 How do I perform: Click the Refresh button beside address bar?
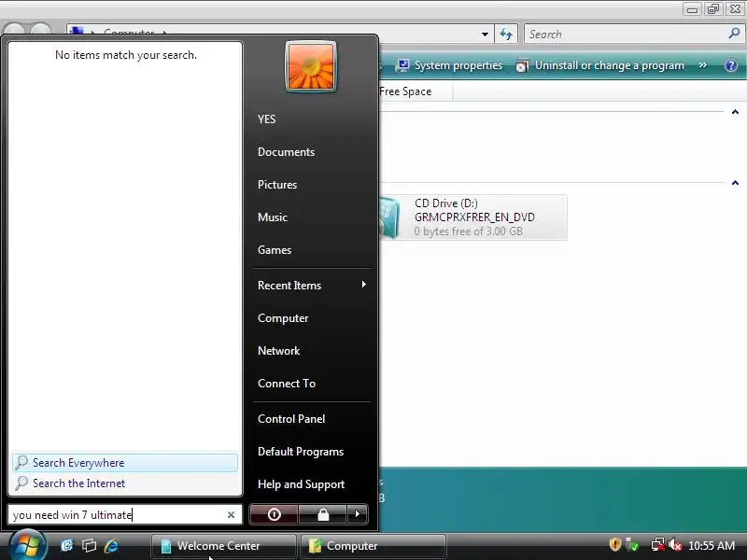tap(506, 35)
